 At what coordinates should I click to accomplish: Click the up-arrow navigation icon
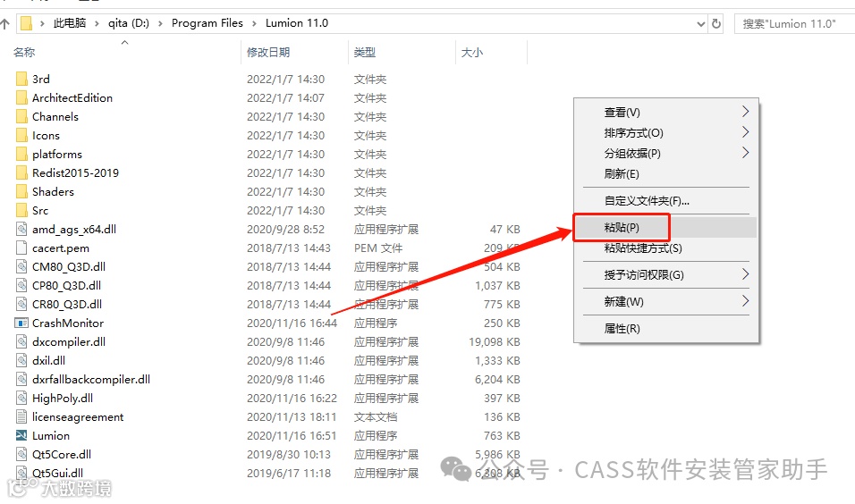(x=4, y=23)
